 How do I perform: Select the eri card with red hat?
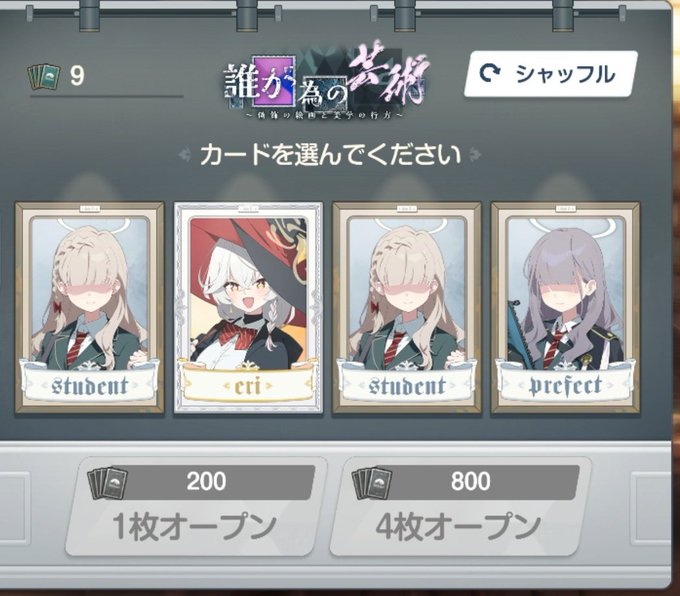(248, 308)
